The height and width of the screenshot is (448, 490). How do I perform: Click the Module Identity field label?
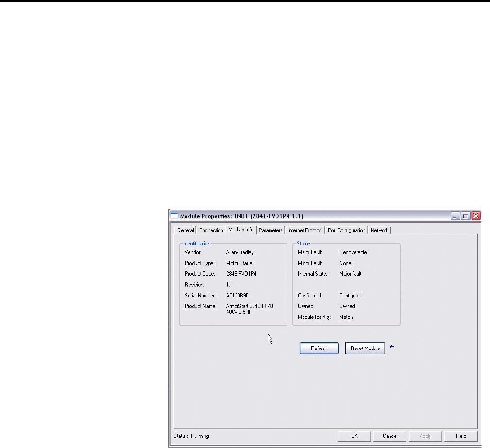pos(314,317)
